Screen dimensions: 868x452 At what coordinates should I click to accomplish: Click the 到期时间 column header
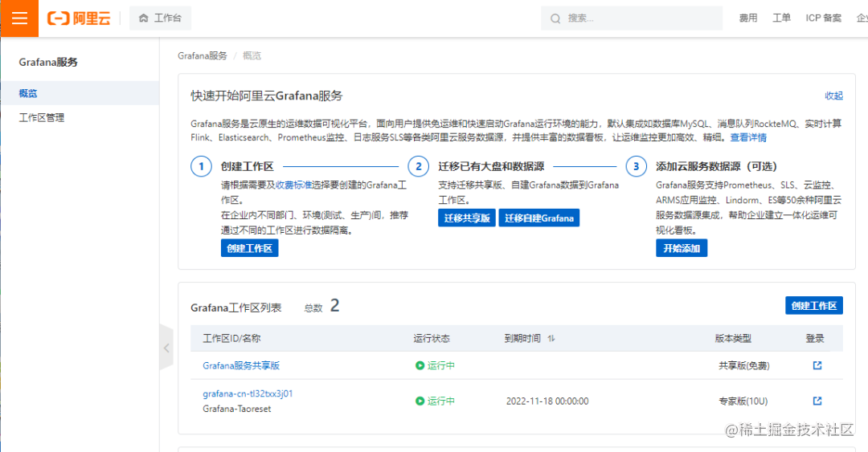[x=522, y=339]
